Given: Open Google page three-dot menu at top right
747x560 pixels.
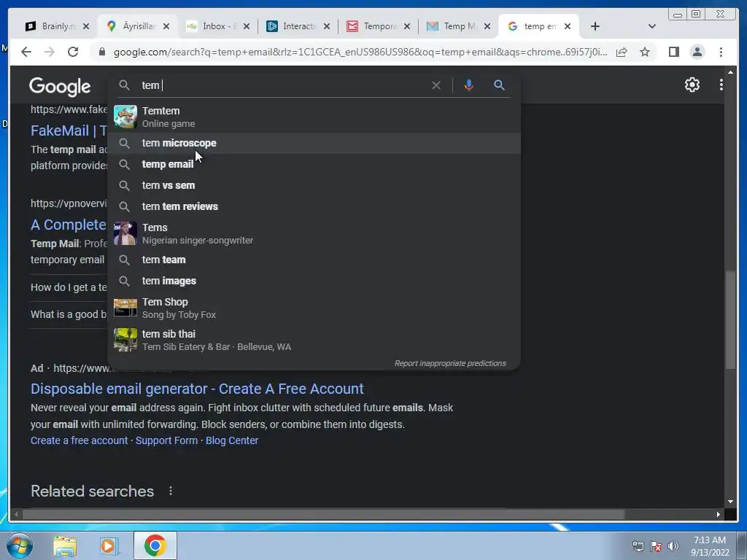Looking at the screenshot, I should 721,85.
